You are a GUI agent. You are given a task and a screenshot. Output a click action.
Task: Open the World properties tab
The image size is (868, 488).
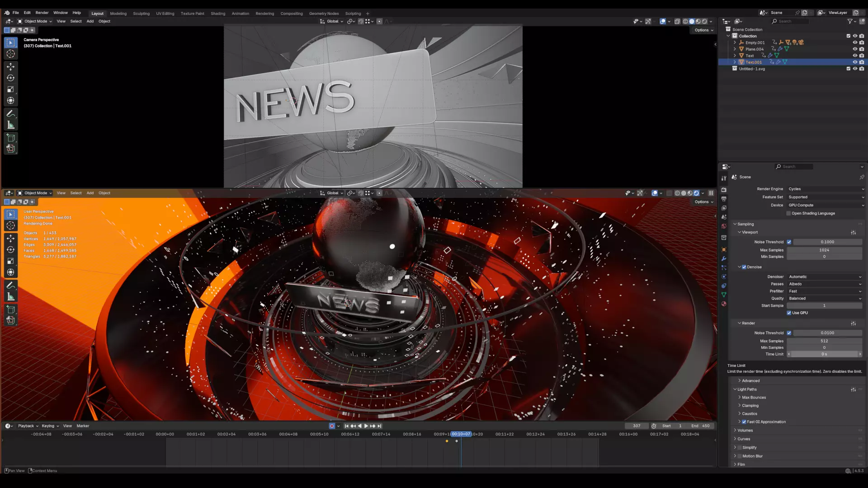click(724, 226)
